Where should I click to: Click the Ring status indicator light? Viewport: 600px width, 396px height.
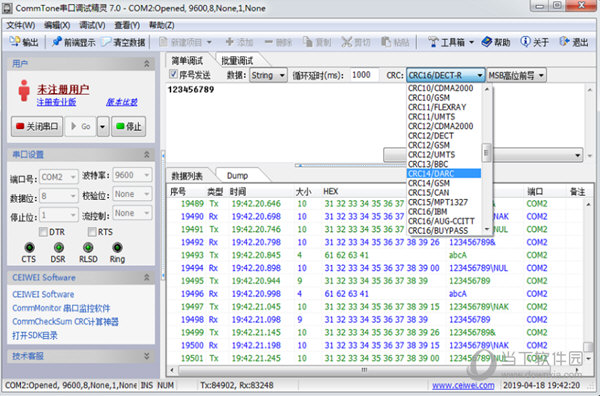tap(117, 247)
